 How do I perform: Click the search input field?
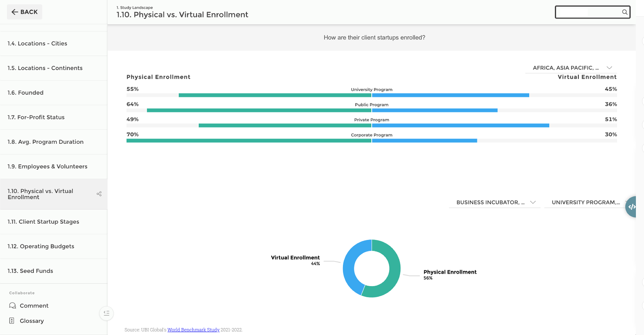[x=588, y=12]
